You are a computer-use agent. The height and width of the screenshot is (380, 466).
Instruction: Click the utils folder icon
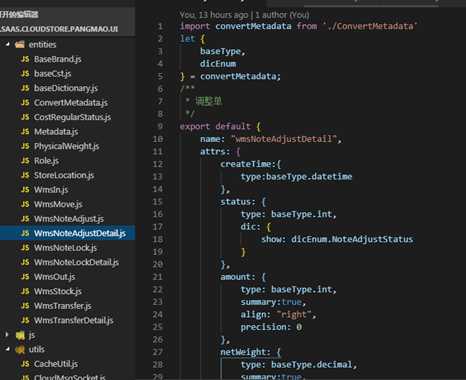click(20, 349)
